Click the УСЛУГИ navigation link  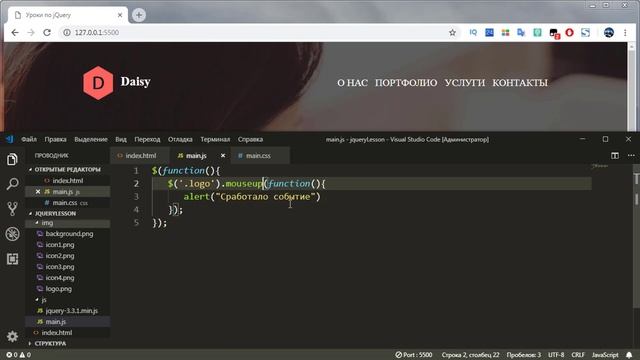pos(464,83)
